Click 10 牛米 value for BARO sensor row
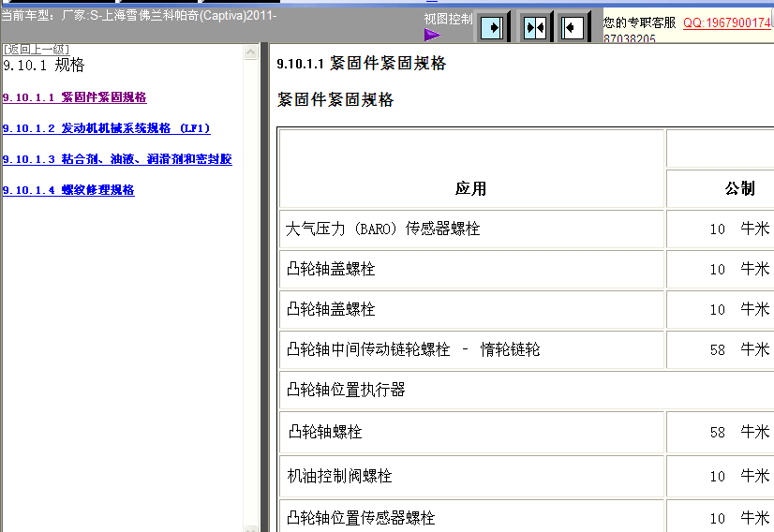Image resolution: width=774 pixels, height=532 pixels. [x=739, y=229]
